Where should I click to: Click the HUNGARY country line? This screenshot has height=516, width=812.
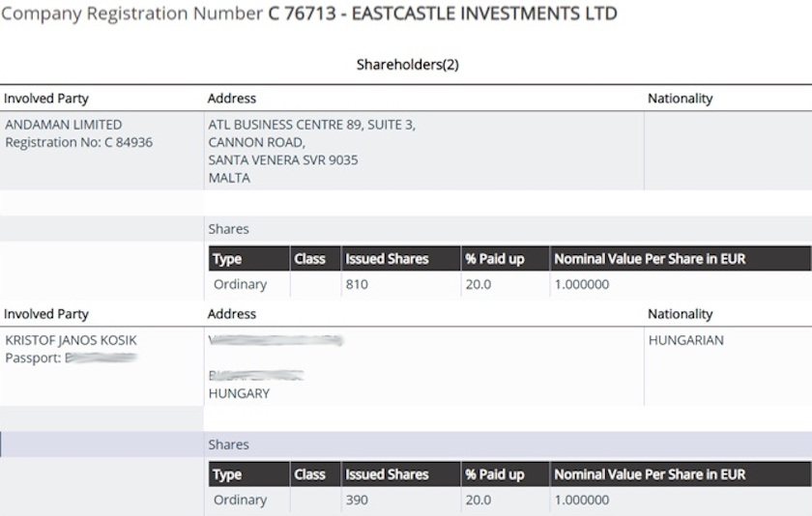tap(239, 393)
